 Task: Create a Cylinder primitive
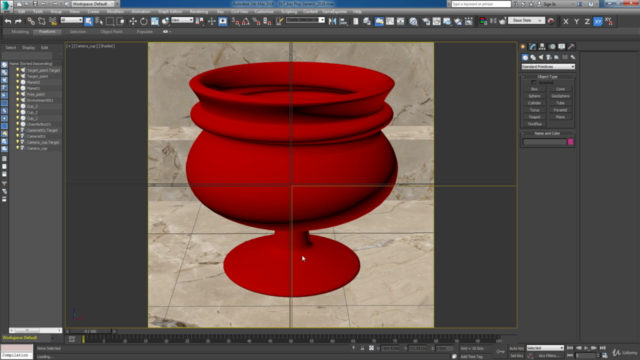tap(534, 103)
